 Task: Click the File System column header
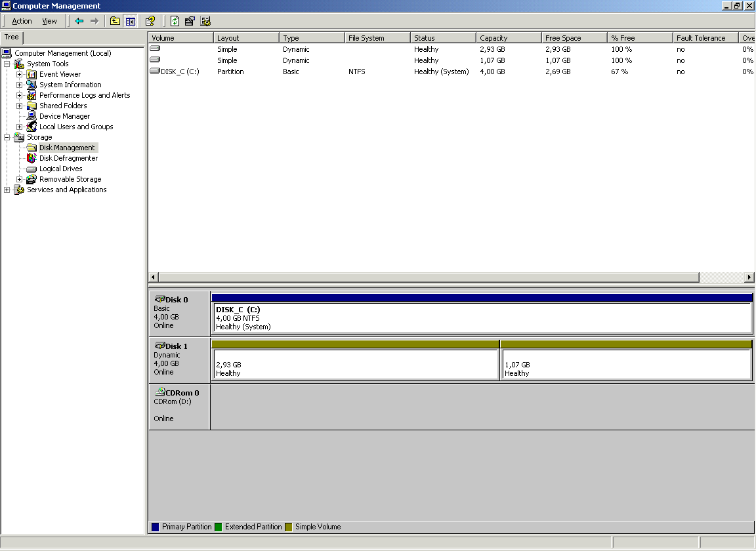point(377,38)
